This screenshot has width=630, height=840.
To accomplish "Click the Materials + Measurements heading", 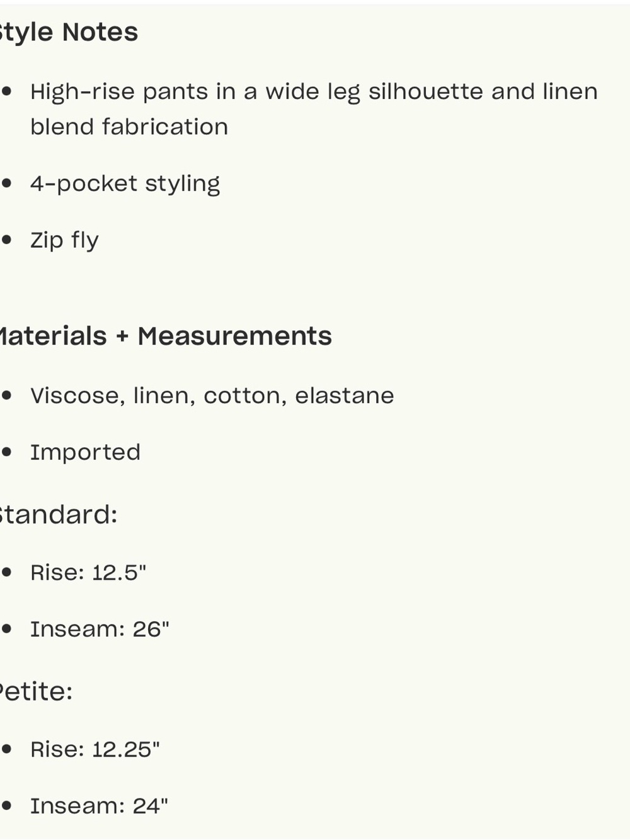I will [166, 336].
